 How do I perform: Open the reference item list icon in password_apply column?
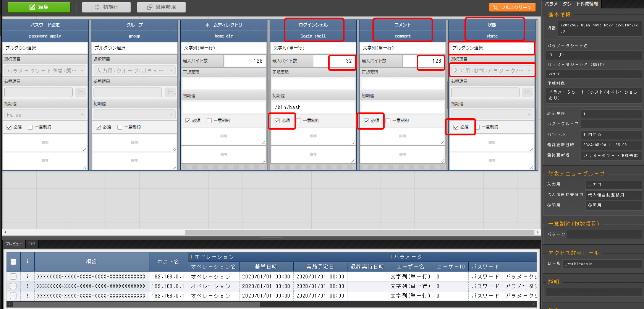click(81, 92)
